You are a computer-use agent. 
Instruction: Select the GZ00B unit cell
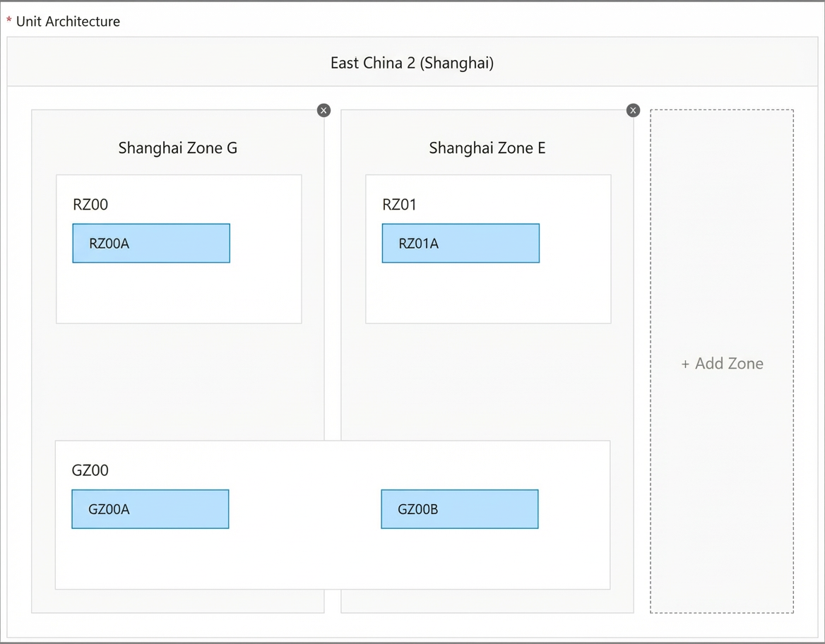pyautogui.click(x=460, y=509)
